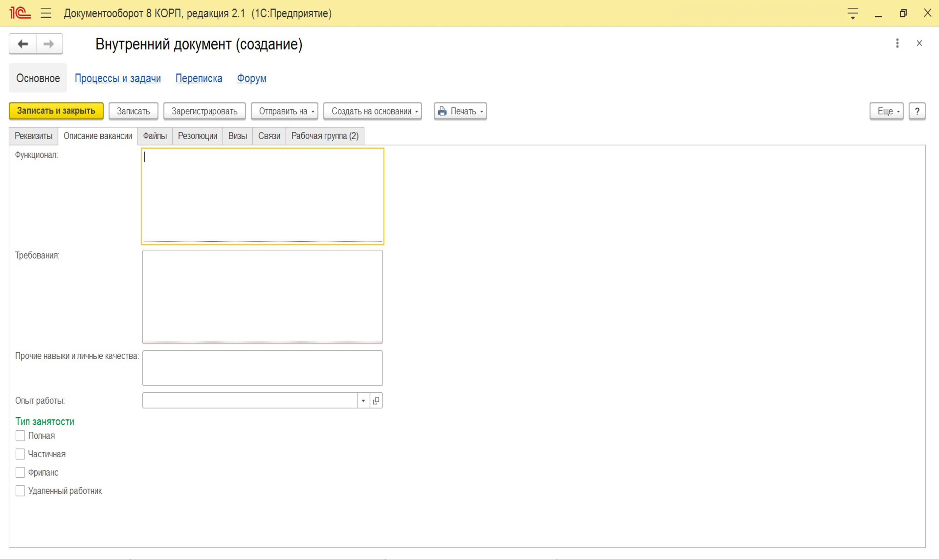Click the printer icon in Печать button
The image size is (939, 560).
point(442,111)
